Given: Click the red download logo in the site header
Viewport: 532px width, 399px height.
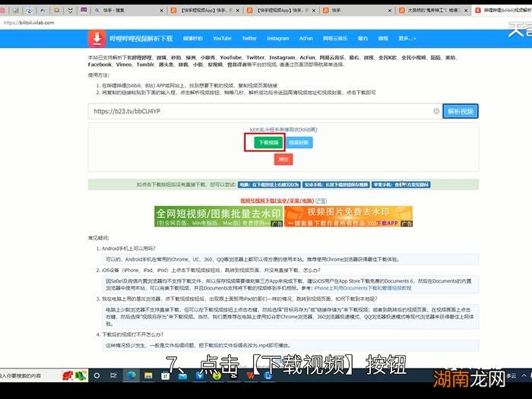Looking at the screenshot, I should 97,39.
